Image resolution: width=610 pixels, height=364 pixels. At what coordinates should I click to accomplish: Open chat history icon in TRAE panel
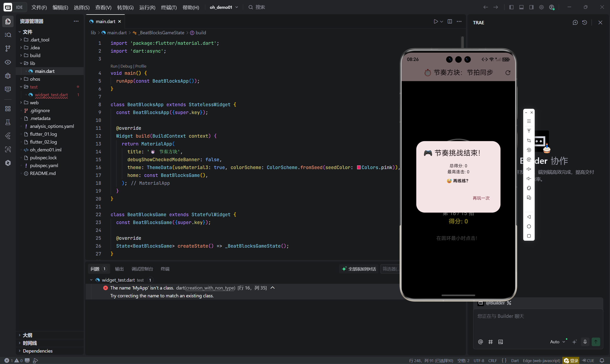584,23
